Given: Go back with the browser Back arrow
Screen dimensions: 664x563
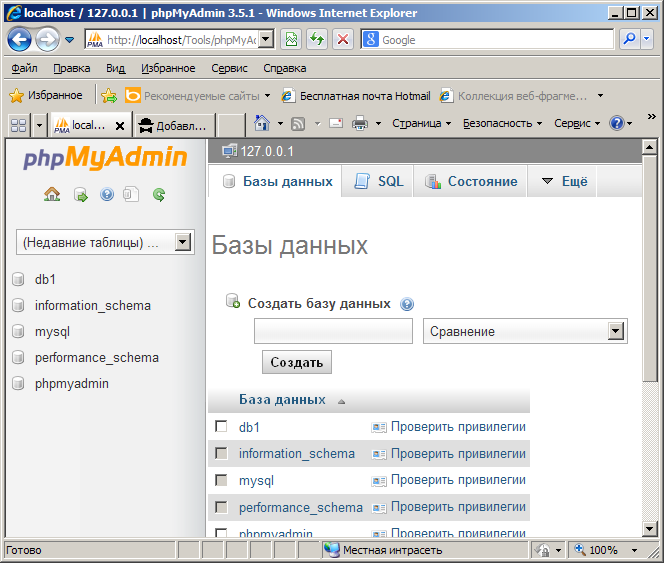Looking at the screenshot, I should click(19, 40).
